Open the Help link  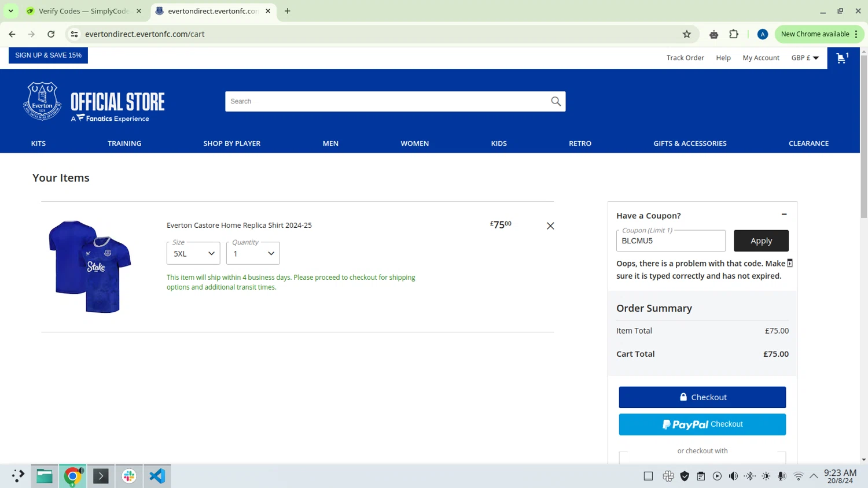tap(723, 58)
